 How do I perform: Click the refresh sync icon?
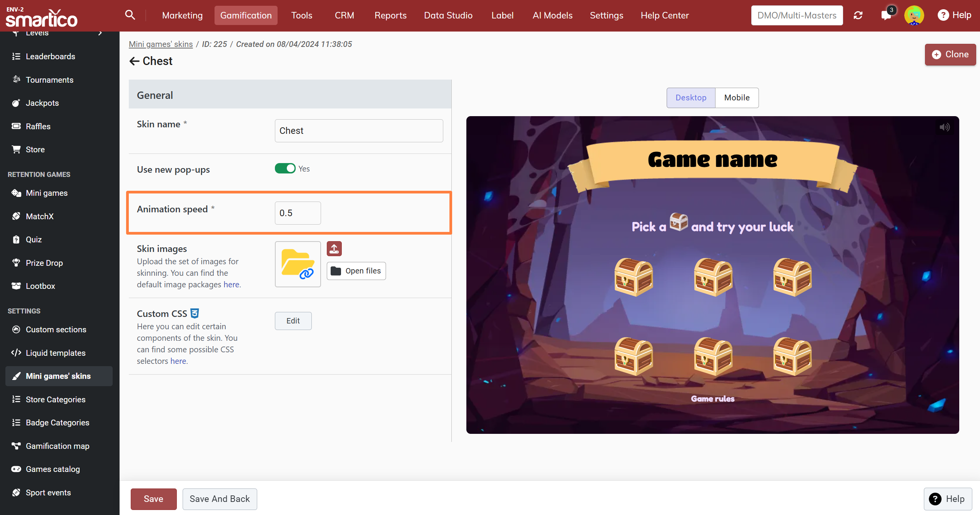[858, 15]
